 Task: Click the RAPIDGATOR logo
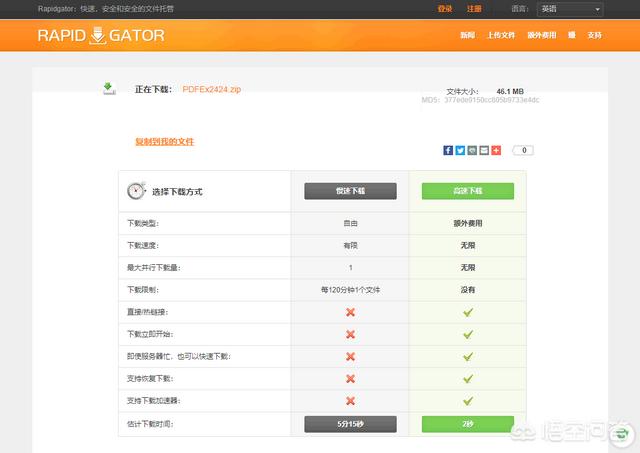pyautogui.click(x=101, y=36)
